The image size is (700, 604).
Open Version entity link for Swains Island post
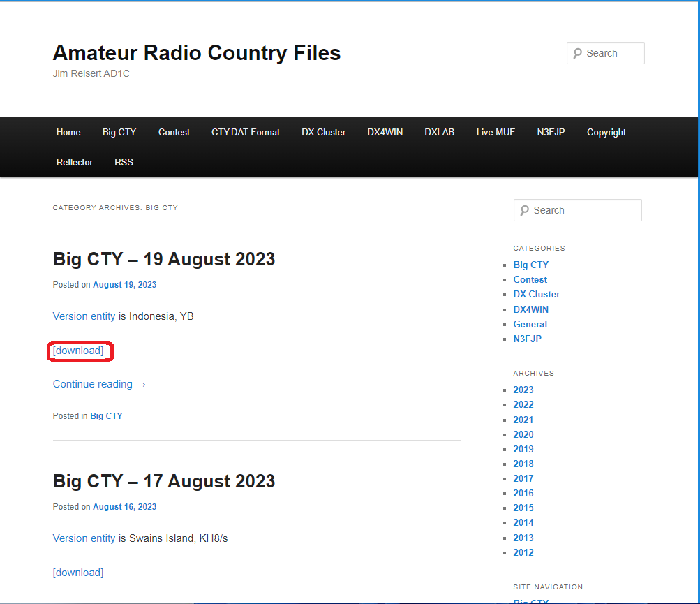(x=84, y=538)
